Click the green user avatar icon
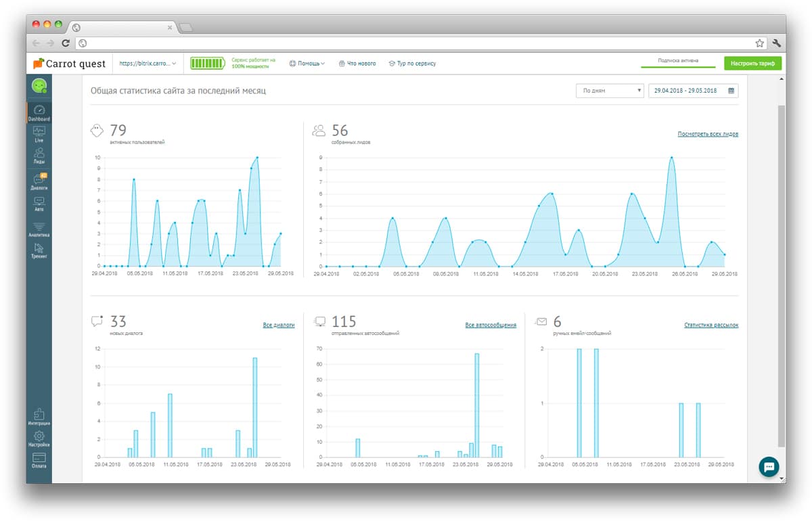Screen dimensions: 812x521 39,85
